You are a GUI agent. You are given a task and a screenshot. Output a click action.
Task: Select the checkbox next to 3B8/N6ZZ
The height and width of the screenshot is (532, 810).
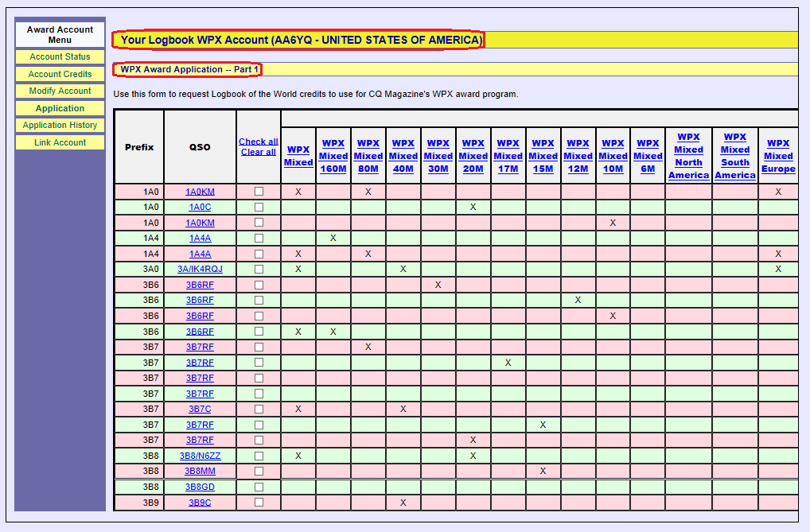tap(259, 456)
